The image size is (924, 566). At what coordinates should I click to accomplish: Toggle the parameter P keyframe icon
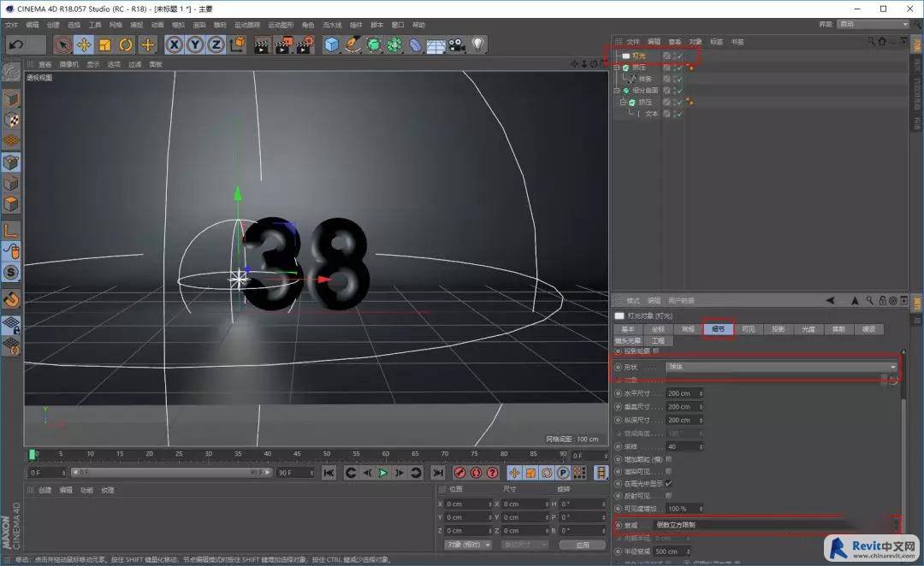point(563,472)
